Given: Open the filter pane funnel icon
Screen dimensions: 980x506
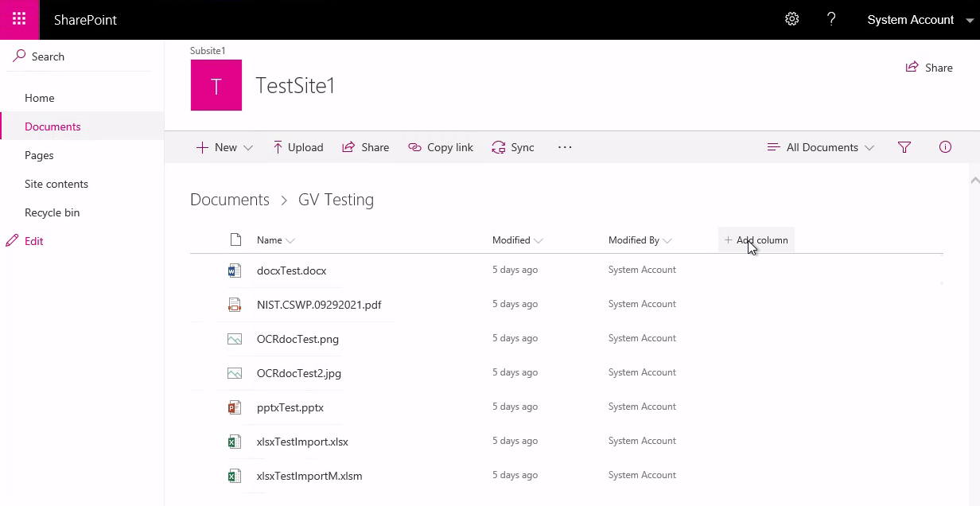Looking at the screenshot, I should coord(904,147).
